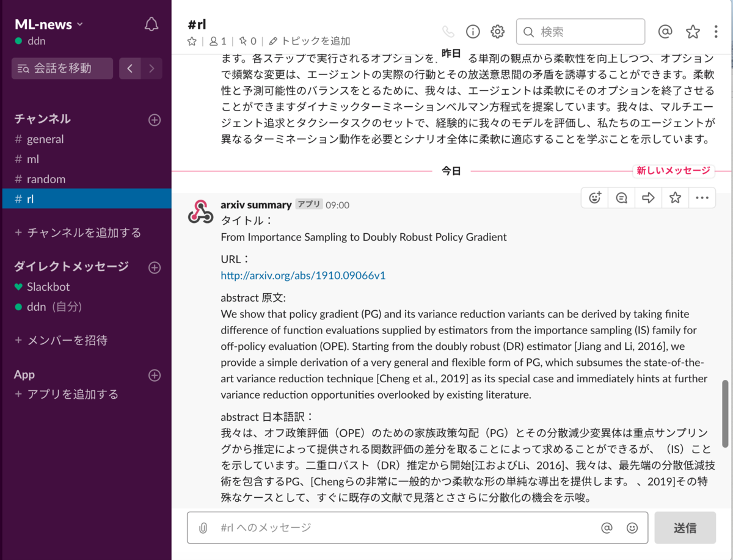Reply in thread to the arxiv summary message
The height and width of the screenshot is (560, 733).
coord(621,197)
